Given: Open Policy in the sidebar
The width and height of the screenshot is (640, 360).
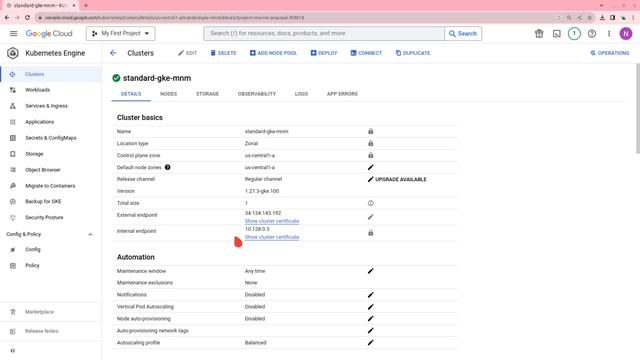Looking at the screenshot, I should point(51,265).
